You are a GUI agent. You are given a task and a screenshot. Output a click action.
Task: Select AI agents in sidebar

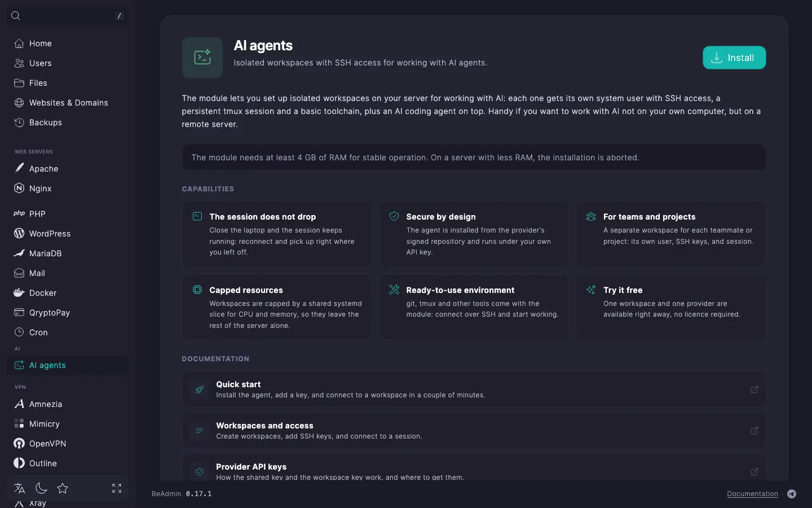click(68, 365)
